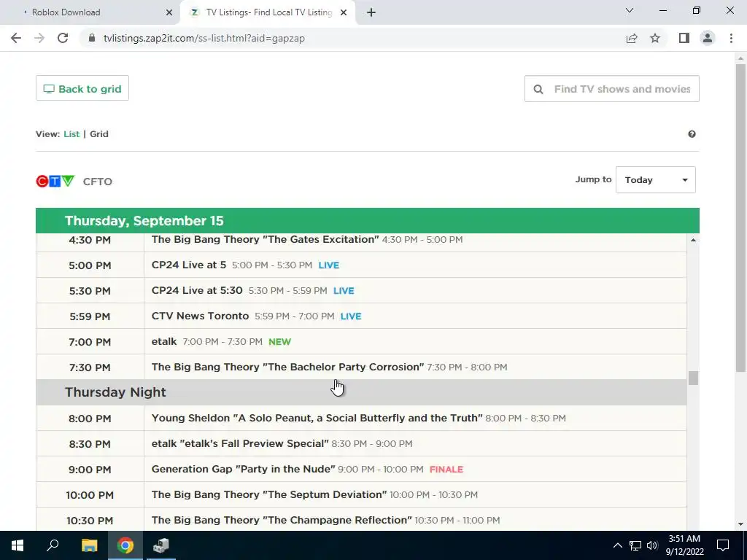Image resolution: width=747 pixels, height=560 pixels.
Task: Click the search magnifier icon
Action: pyautogui.click(x=538, y=89)
